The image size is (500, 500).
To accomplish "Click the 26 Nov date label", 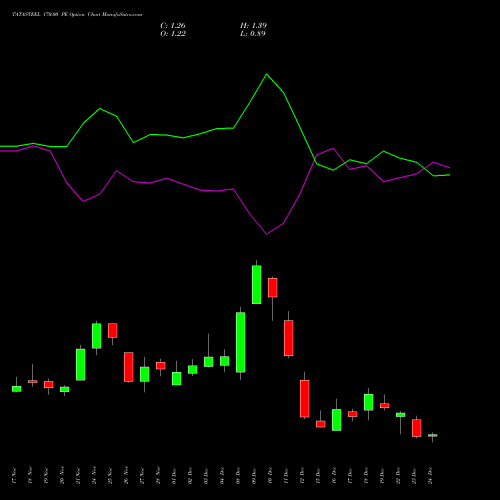I will pyautogui.click(x=126, y=476).
